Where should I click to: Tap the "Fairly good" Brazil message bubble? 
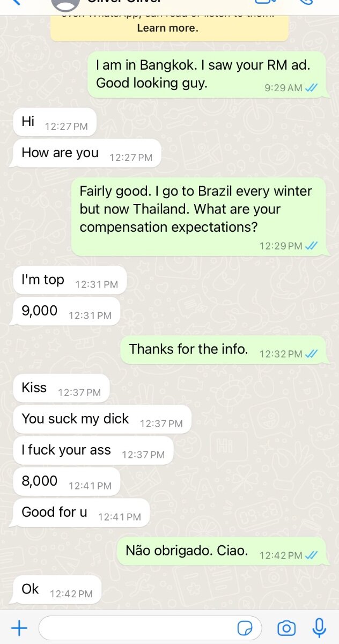click(198, 217)
